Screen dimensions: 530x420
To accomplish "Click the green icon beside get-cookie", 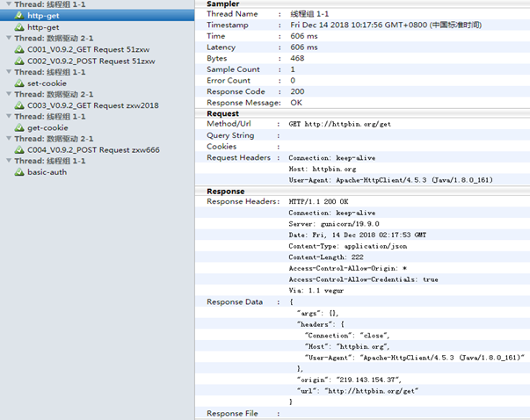I will (x=18, y=128).
